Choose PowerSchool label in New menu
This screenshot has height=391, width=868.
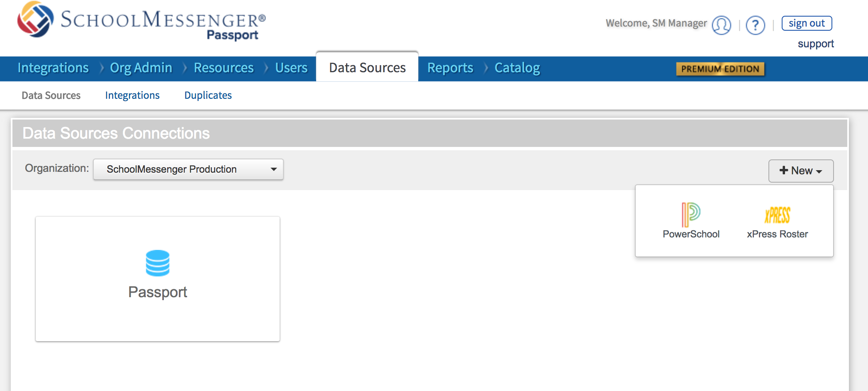coord(691,234)
